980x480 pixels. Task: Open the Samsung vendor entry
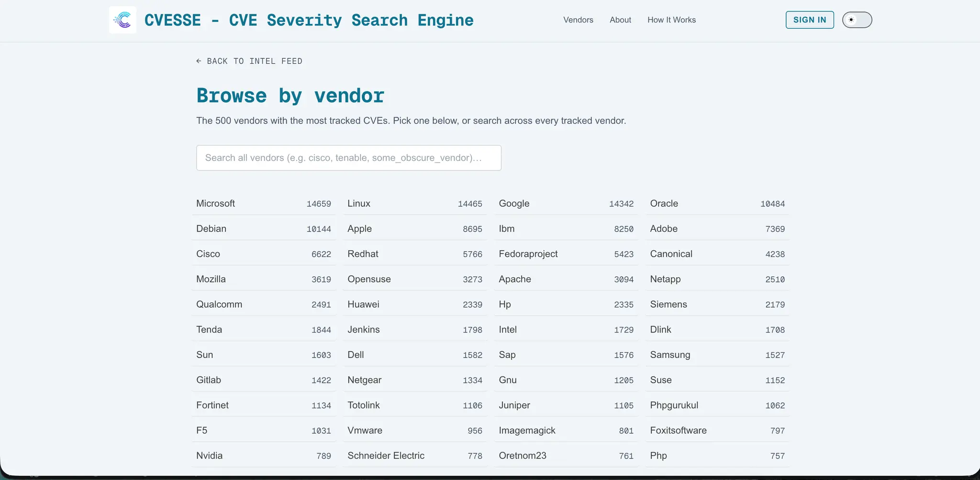(717, 355)
